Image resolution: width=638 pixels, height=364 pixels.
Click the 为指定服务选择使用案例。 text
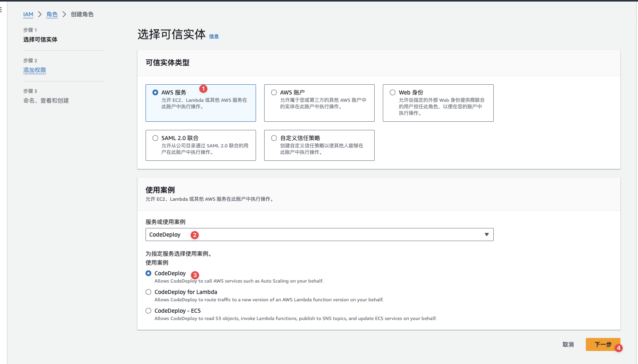179,254
